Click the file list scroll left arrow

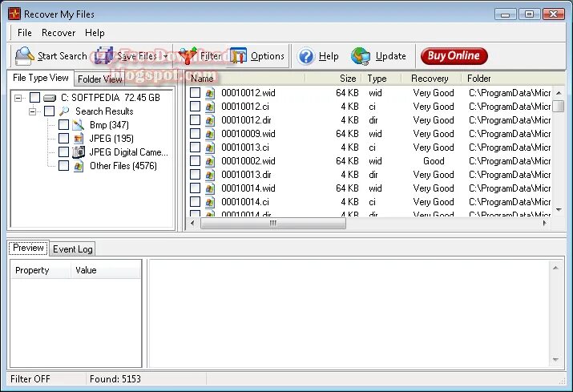pyautogui.click(x=192, y=223)
